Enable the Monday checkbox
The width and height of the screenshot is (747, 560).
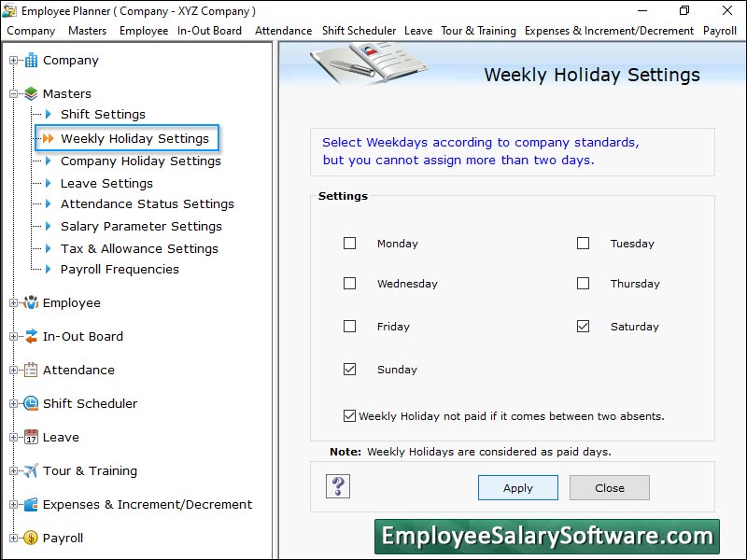pos(350,243)
